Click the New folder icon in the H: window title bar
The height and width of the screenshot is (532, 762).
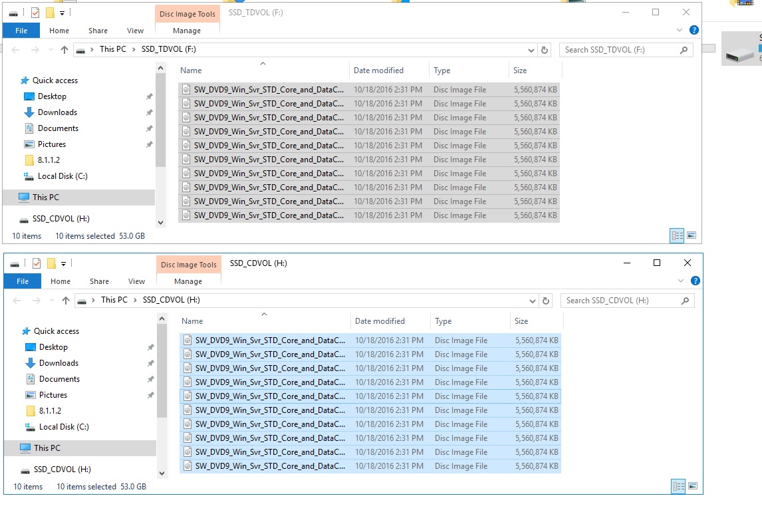click(51, 263)
